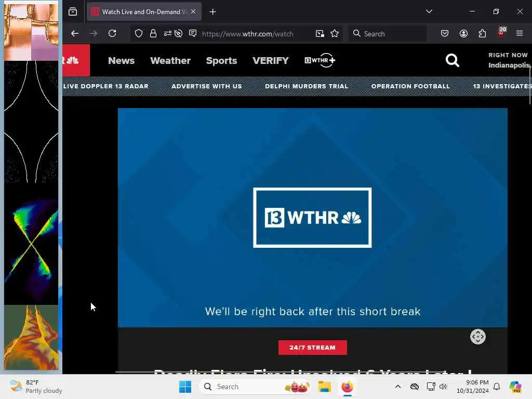This screenshot has width=532, height=399.
Task: Click the page vertical scrollbar
Action: point(529,85)
